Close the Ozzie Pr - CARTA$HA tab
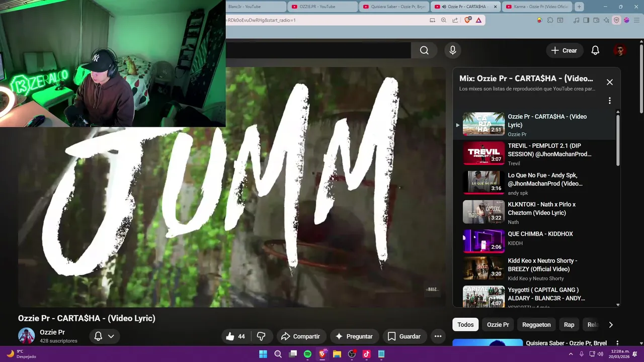Viewport: 644px width, 362px height. [495, 7]
